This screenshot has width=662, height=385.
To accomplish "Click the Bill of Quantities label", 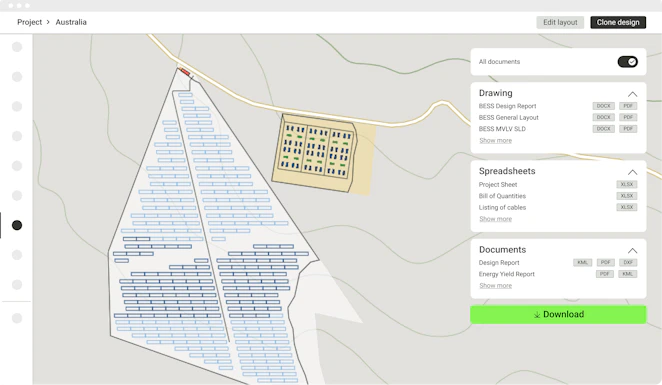I will click(x=502, y=196).
